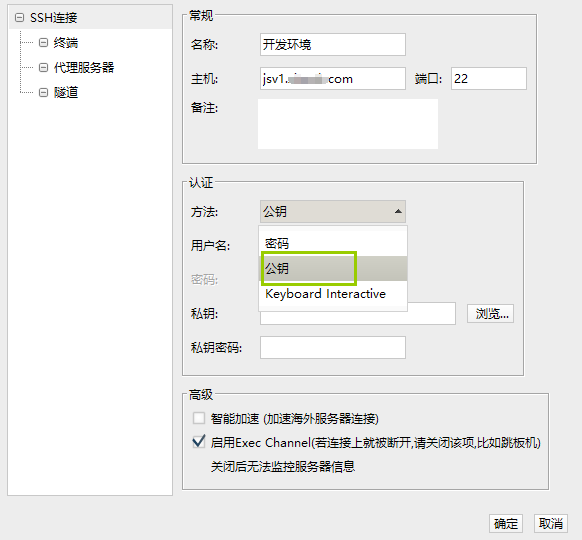Click the 方法 dropdown arrow
Screen dimensions: 582x540
(398, 211)
